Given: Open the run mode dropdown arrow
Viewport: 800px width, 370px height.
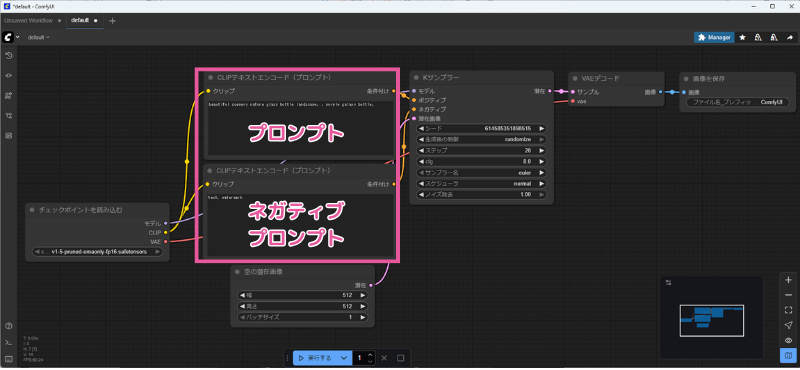Looking at the screenshot, I should tap(344, 358).
